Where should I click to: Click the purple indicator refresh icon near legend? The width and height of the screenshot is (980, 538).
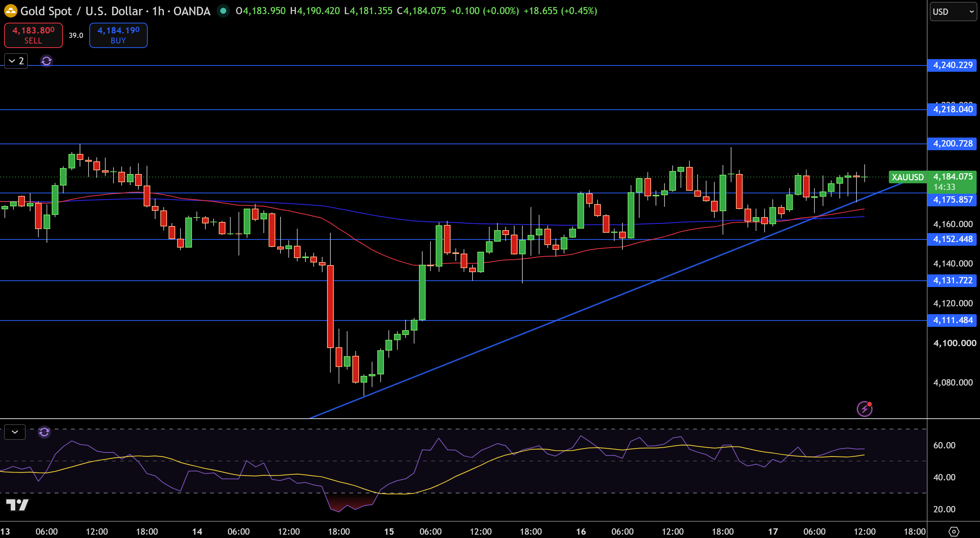[47, 61]
